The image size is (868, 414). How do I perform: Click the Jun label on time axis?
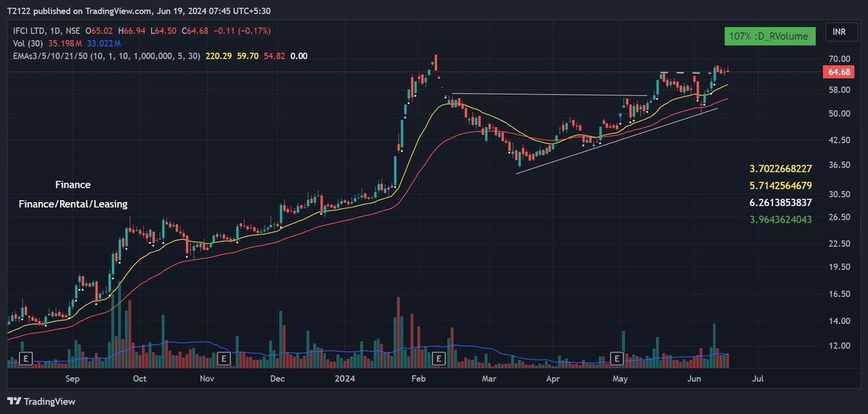694,378
